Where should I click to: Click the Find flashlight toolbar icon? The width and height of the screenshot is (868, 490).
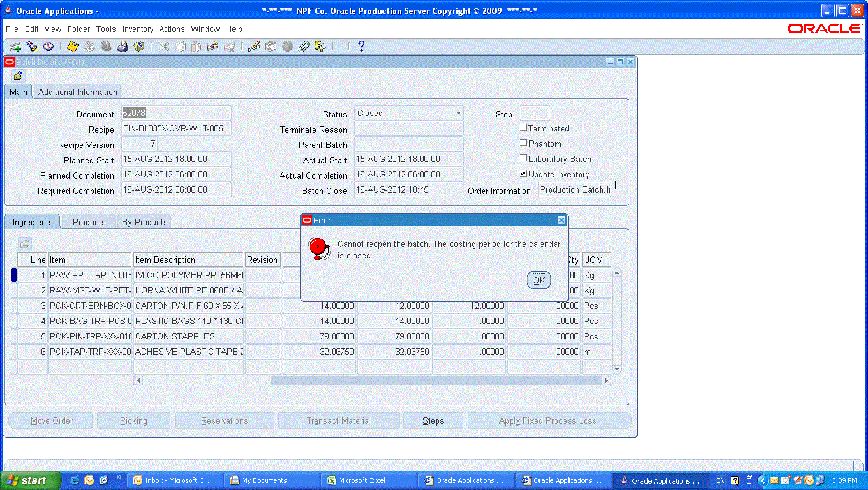point(31,47)
